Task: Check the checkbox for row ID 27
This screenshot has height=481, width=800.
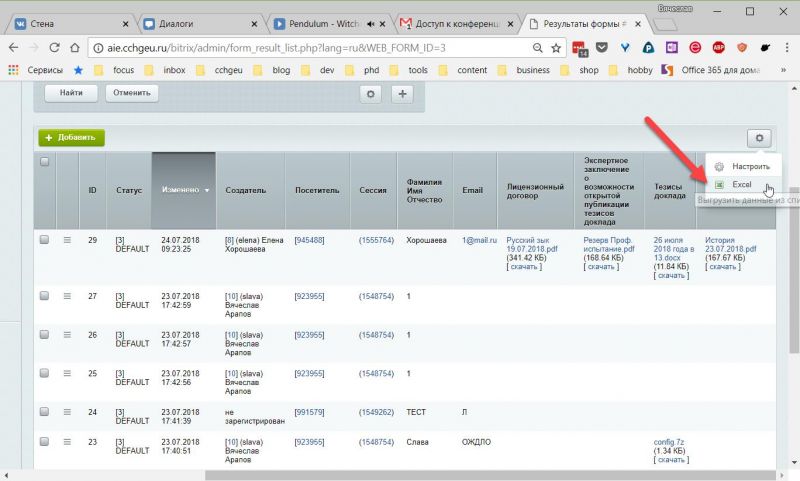Action: [44, 296]
